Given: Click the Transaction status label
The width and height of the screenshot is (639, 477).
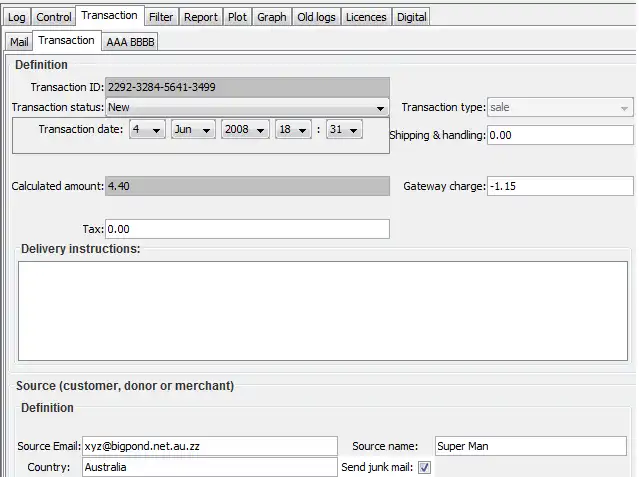Looking at the screenshot, I should tap(58, 107).
